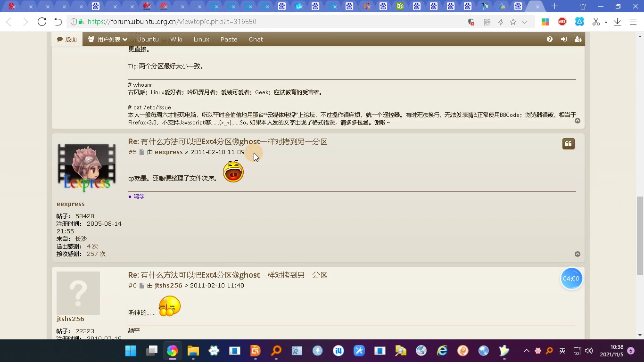
Task: Jump to top from post #5 arrow
Action: 578,254
